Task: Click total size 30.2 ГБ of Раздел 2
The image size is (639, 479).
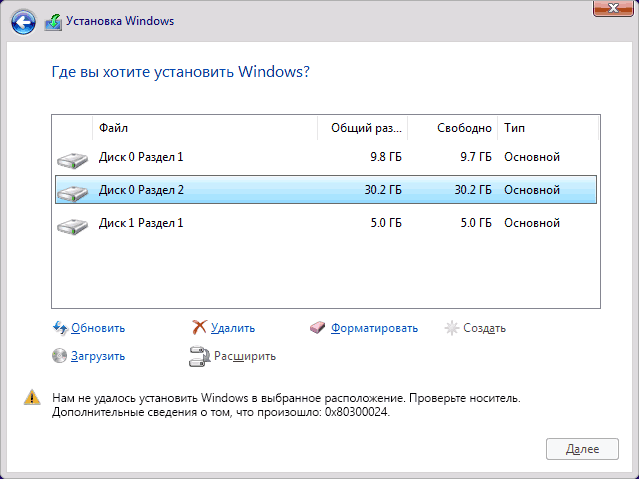Action: (383, 190)
